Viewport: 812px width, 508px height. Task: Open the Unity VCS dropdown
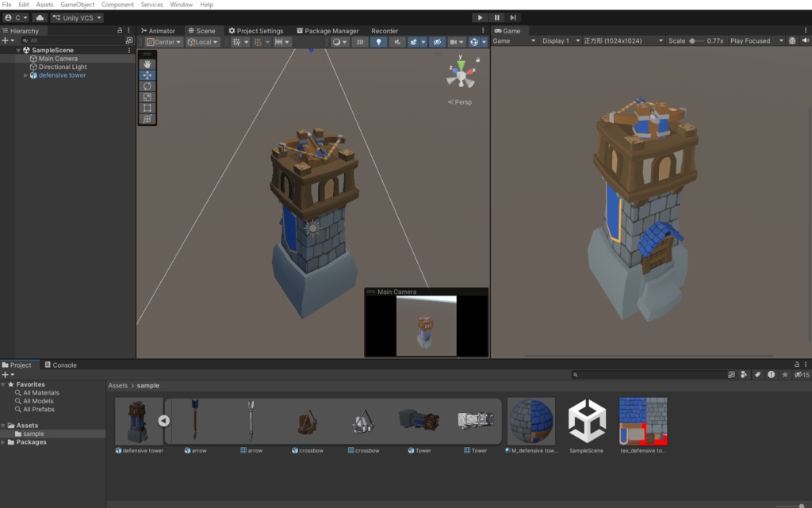77,17
